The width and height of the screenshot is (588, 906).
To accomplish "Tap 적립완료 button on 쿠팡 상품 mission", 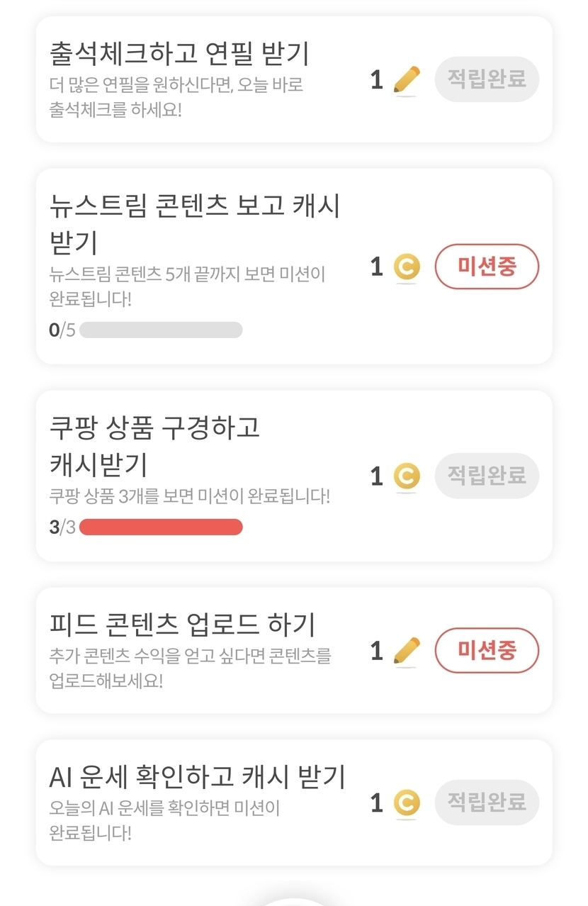I will pyautogui.click(x=487, y=475).
